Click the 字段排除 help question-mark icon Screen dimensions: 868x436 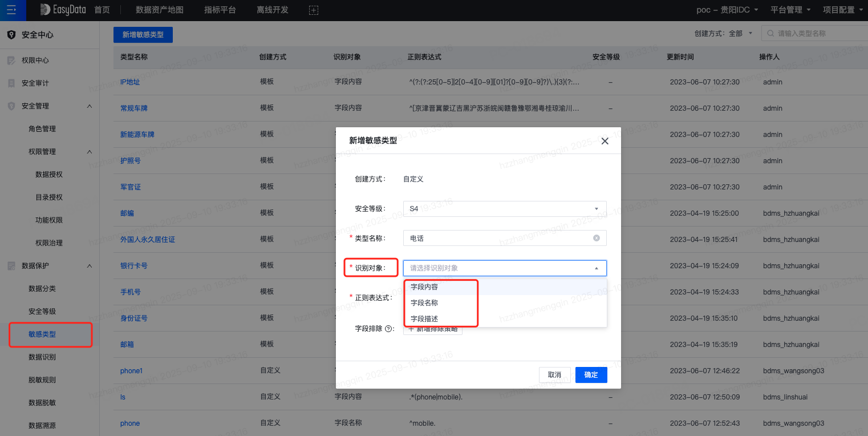tap(389, 329)
